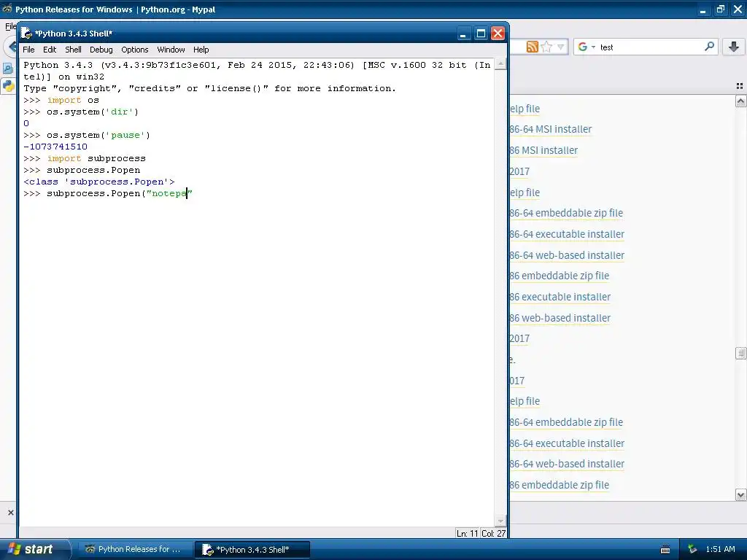Image resolution: width=747 pixels, height=560 pixels.
Task: Click the shell scrollbar up arrow
Action: click(x=500, y=64)
